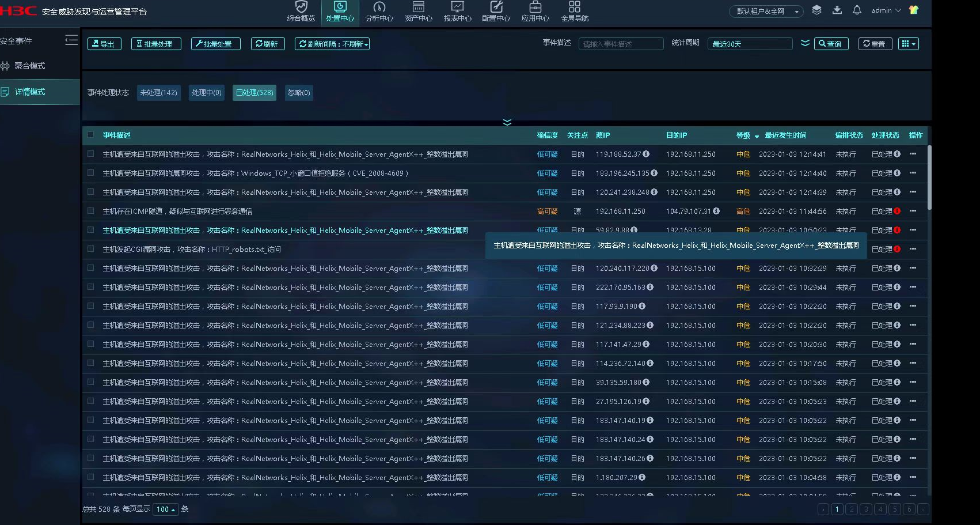This screenshot has width=980, height=525.
Task: Open the 刷新间隔 refresh interval dropdown
Action: coord(332,44)
